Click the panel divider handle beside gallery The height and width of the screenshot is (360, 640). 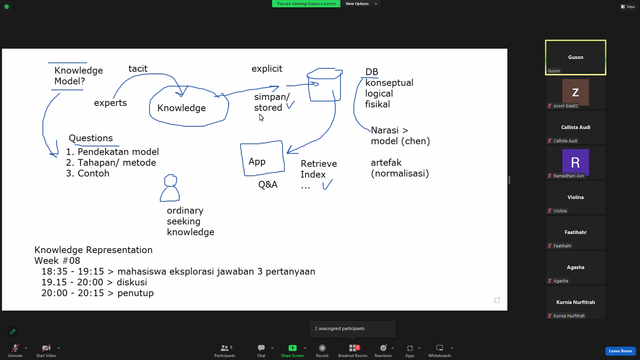pos(509,180)
